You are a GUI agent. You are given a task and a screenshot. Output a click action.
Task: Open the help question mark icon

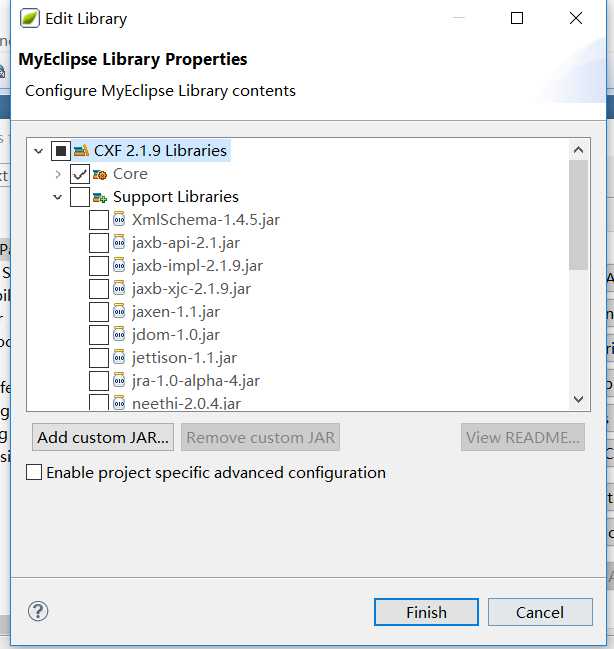pyautogui.click(x=38, y=611)
